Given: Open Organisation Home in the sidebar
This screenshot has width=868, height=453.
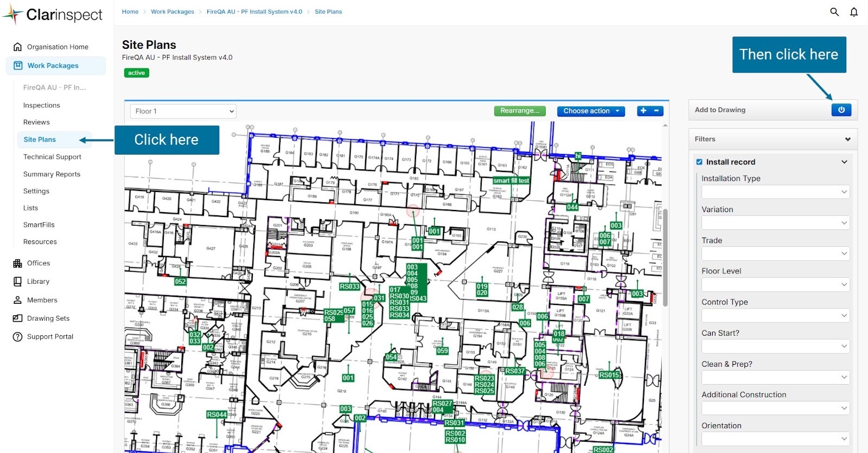Looking at the screenshot, I should [x=58, y=47].
